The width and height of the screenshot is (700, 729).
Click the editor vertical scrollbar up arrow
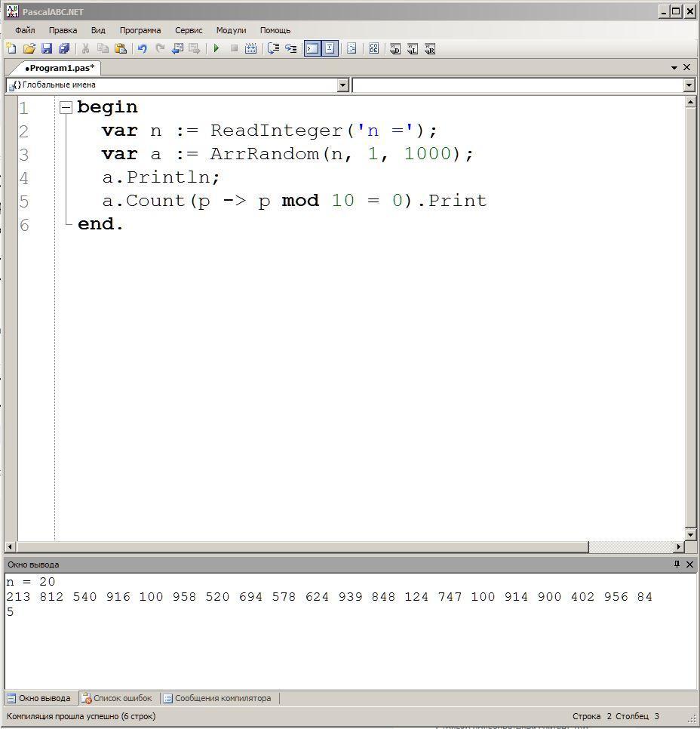(690, 102)
